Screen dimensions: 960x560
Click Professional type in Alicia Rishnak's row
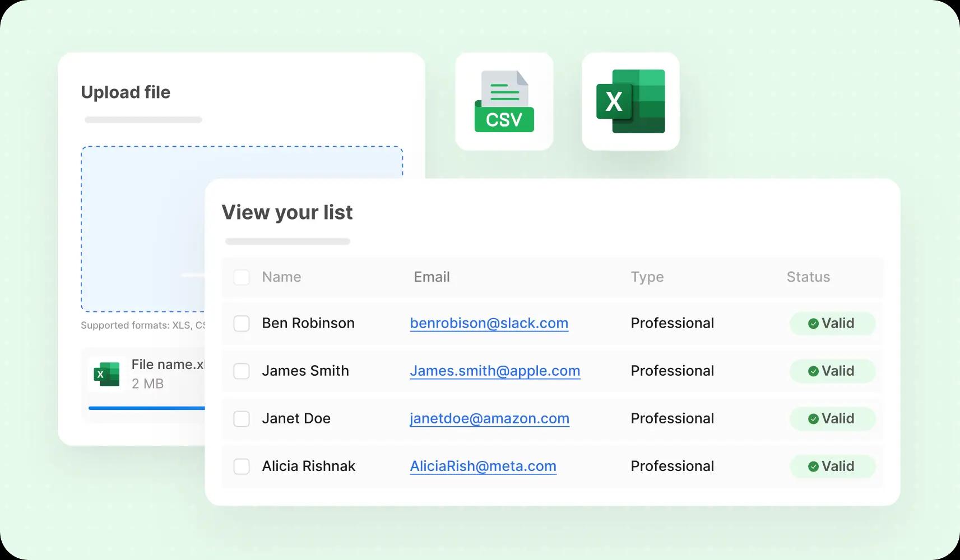(673, 466)
